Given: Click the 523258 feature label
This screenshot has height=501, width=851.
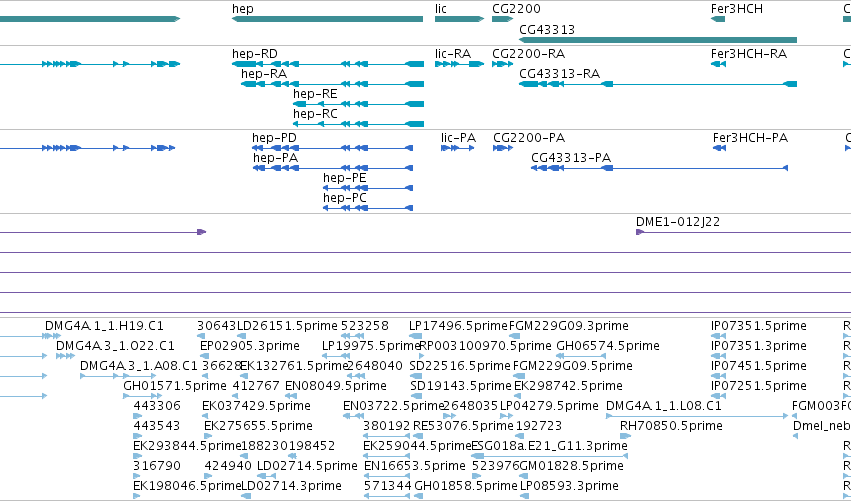Looking at the screenshot, I should [365, 326].
